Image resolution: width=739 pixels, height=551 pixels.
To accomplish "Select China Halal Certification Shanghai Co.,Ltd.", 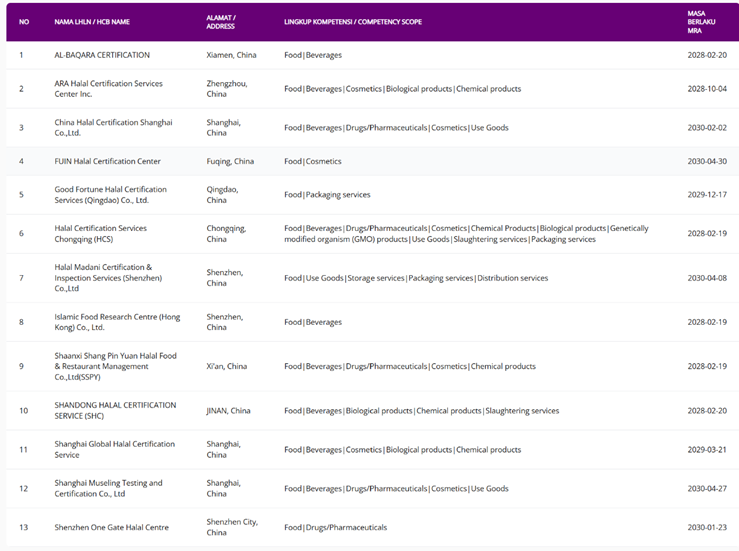I will [x=113, y=128].
